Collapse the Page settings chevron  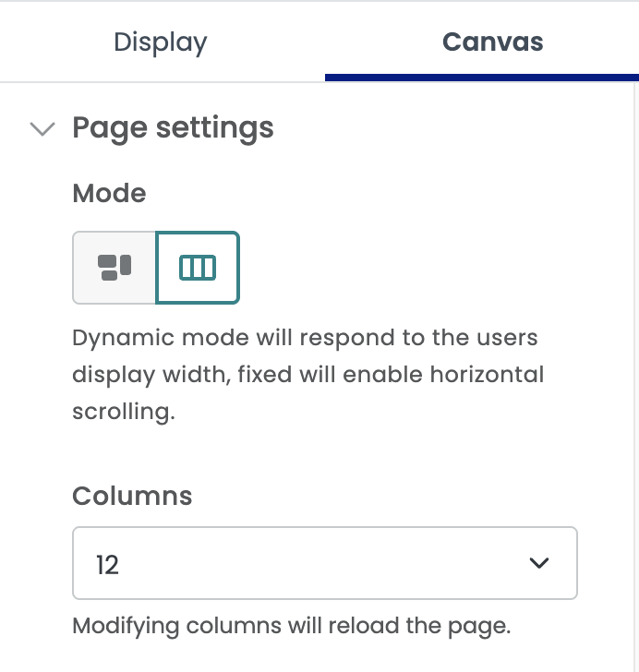click(42, 128)
